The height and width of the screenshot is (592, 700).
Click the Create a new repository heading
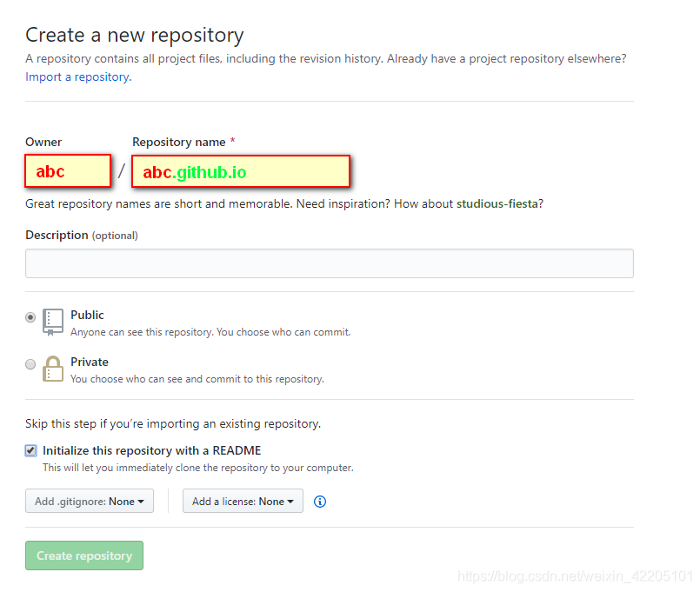135,35
